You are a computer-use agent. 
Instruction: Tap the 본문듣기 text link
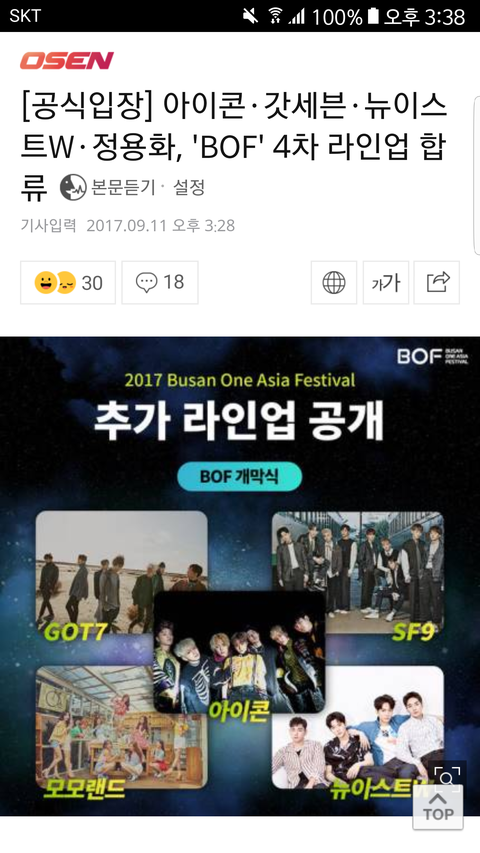tap(124, 188)
